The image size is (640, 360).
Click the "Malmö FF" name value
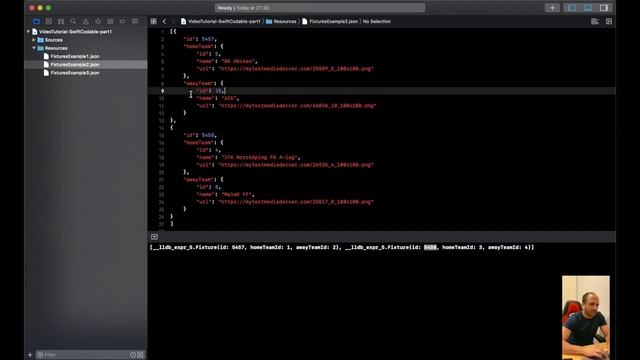tap(237, 194)
